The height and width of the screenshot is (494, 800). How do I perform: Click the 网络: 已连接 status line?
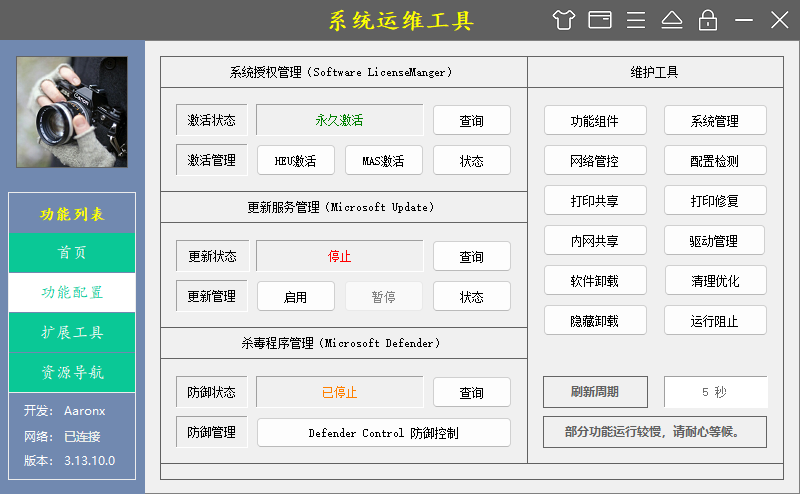coord(62,436)
